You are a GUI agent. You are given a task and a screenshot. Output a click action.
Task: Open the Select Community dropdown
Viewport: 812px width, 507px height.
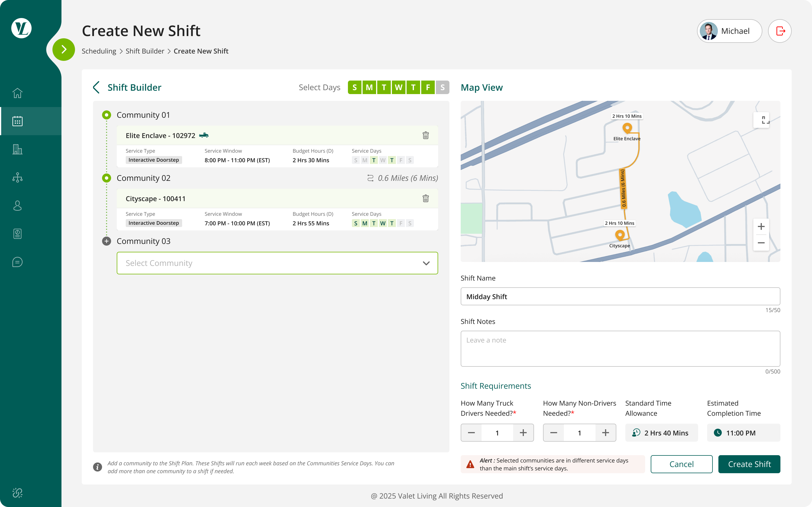(x=277, y=263)
